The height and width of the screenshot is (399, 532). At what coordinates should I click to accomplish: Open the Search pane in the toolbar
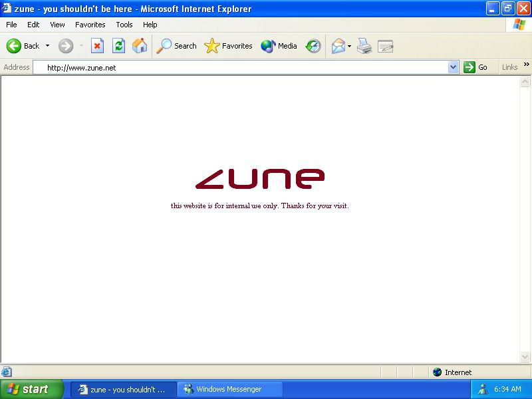[x=176, y=46]
